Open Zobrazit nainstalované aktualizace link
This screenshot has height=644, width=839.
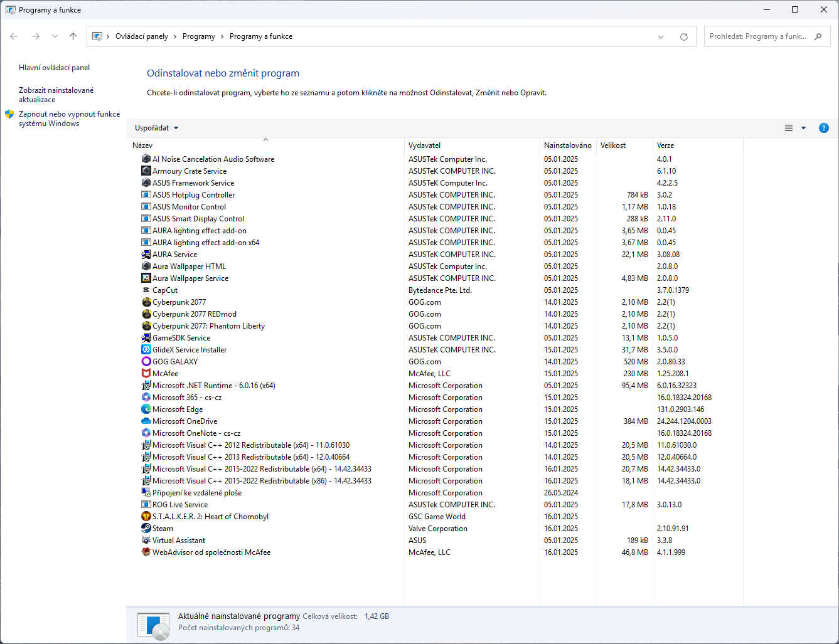tap(56, 95)
